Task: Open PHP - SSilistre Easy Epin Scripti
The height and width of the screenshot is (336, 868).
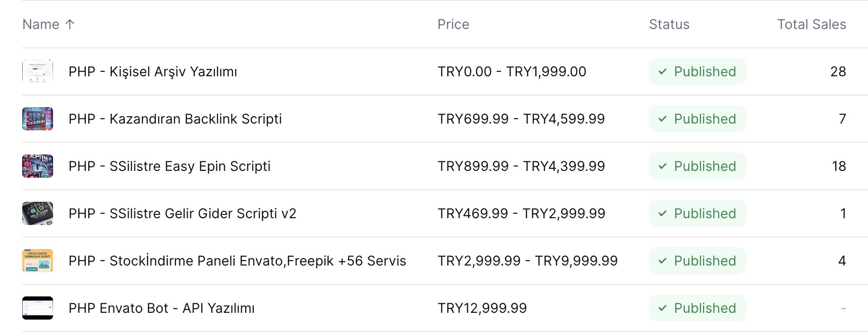Action: pos(170,166)
